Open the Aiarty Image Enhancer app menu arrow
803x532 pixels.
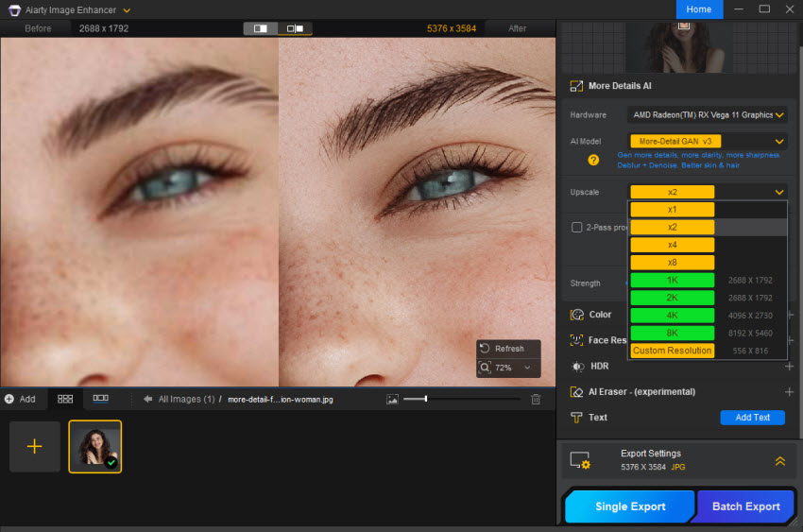point(127,10)
